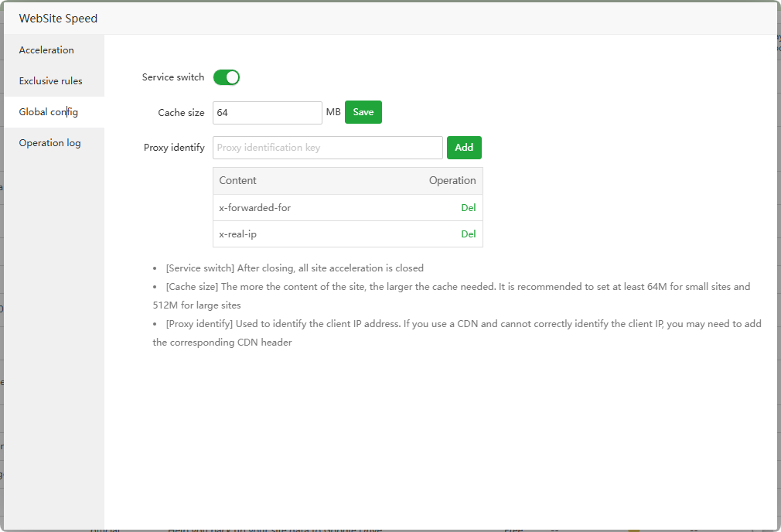
Task: View the Operation log tab
Action: pos(49,143)
